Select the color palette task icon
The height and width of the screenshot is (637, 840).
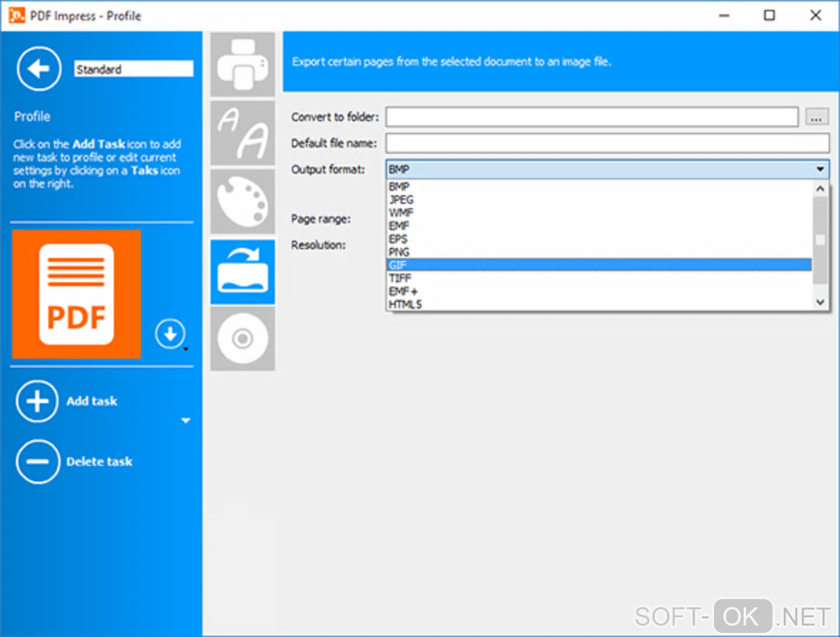coord(243,202)
